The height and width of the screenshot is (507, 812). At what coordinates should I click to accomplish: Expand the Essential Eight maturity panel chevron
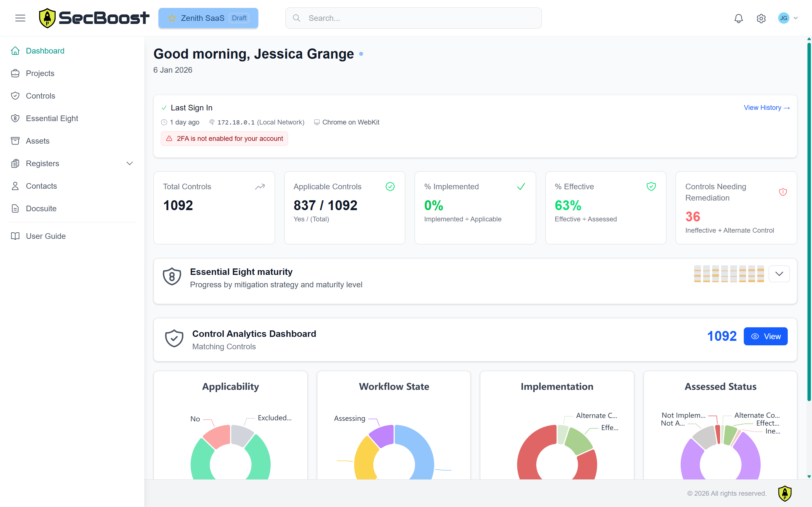[779, 274]
